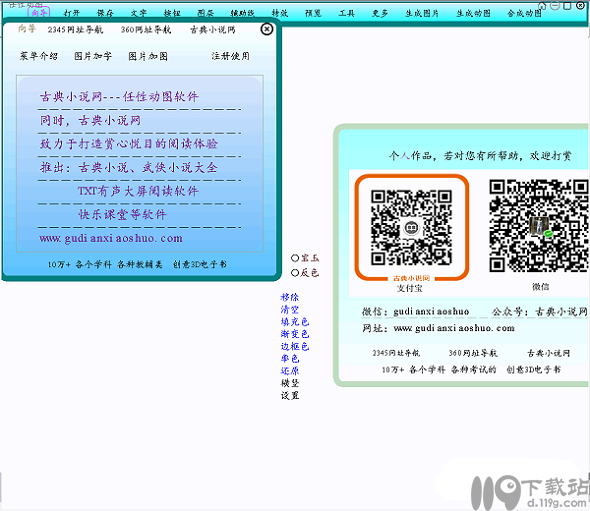Click the blue 还原 link
Screen dimensions: 590x511
[x=290, y=371]
